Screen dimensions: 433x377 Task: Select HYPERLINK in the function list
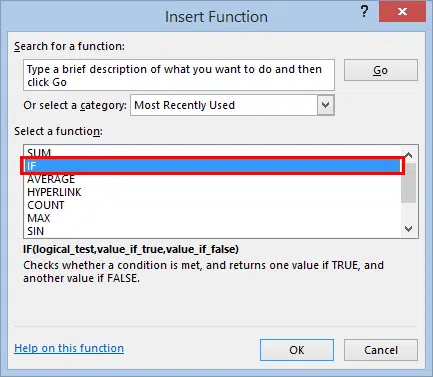point(212,192)
